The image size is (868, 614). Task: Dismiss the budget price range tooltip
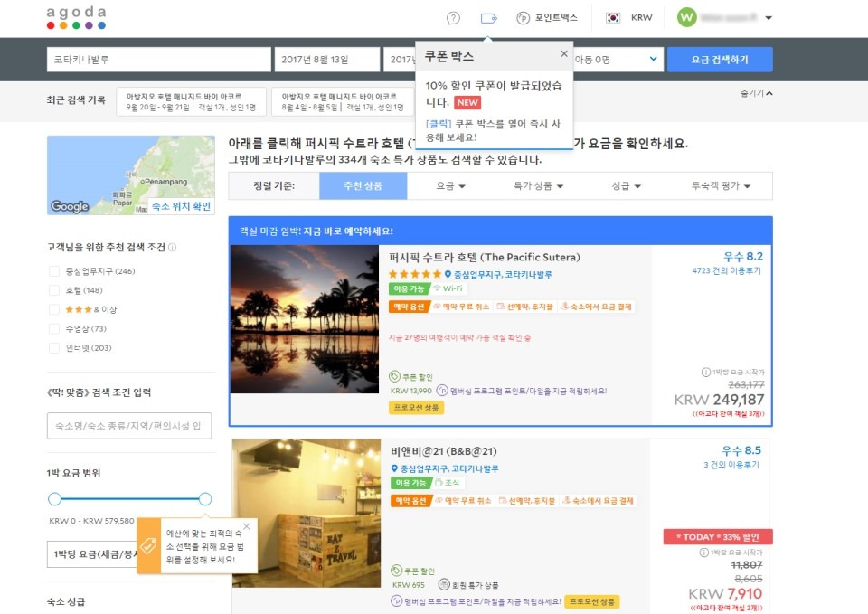click(x=246, y=526)
